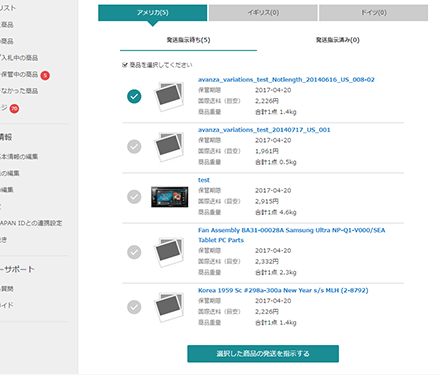
Task: Open the 'test' product link
Action: [204, 180]
